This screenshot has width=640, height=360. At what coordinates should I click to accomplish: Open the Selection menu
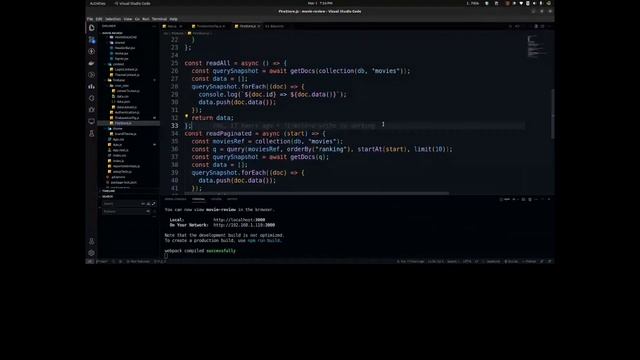click(113, 19)
